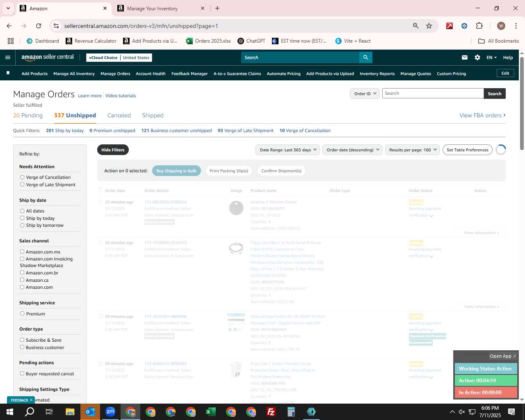This screenshot has width=525, height=420.
Task: Open a new browser tab
Action: coord(217,8)
